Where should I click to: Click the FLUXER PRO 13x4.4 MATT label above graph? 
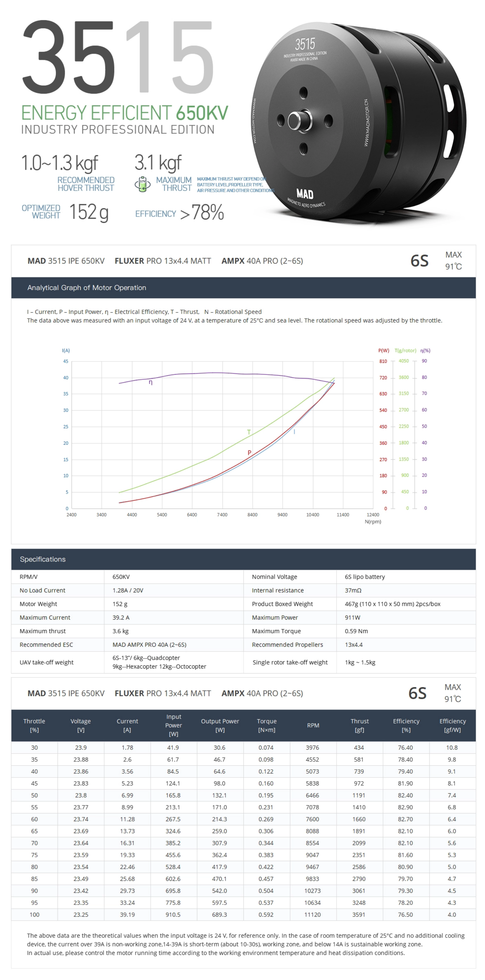(163, 261)
